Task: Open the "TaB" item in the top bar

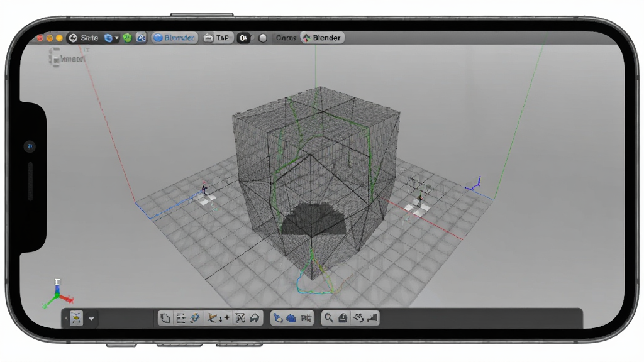Action: coord(217,38)
